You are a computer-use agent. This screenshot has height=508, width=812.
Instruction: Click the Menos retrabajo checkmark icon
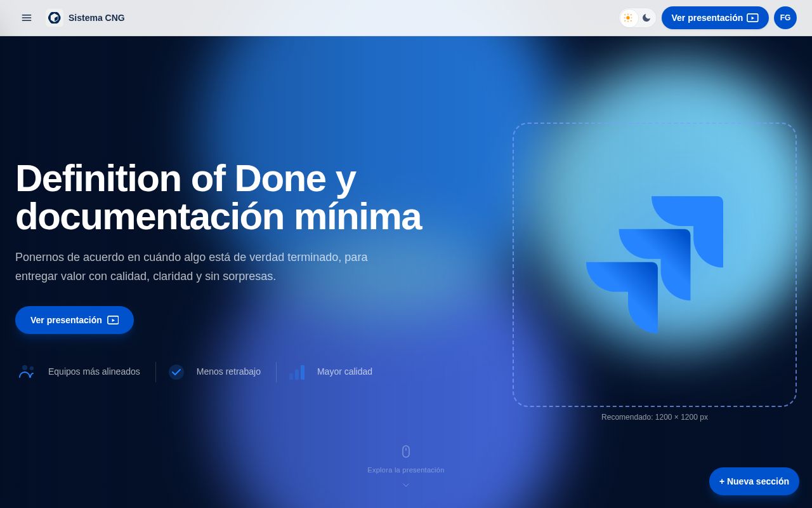click(x=176, y=372)
